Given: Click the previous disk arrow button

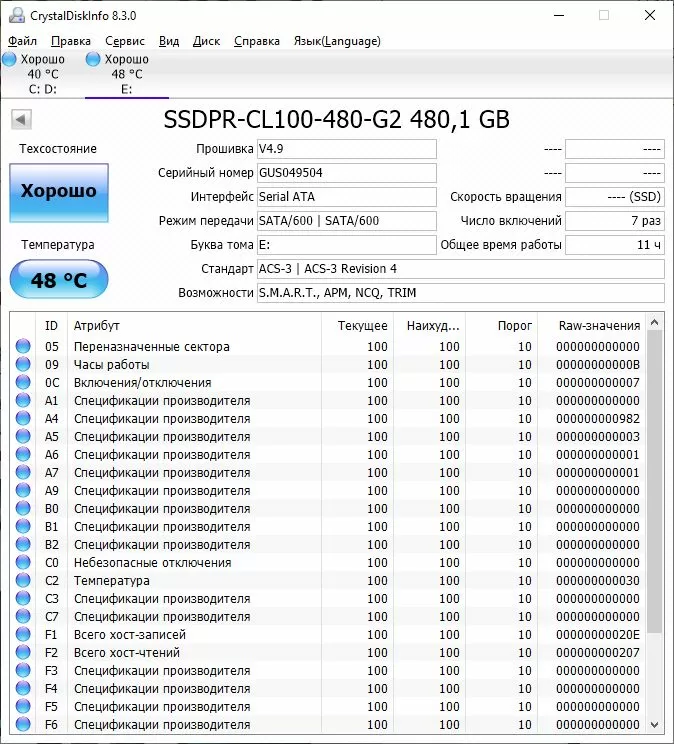Looking at the screenshot, I should point(21,120).
